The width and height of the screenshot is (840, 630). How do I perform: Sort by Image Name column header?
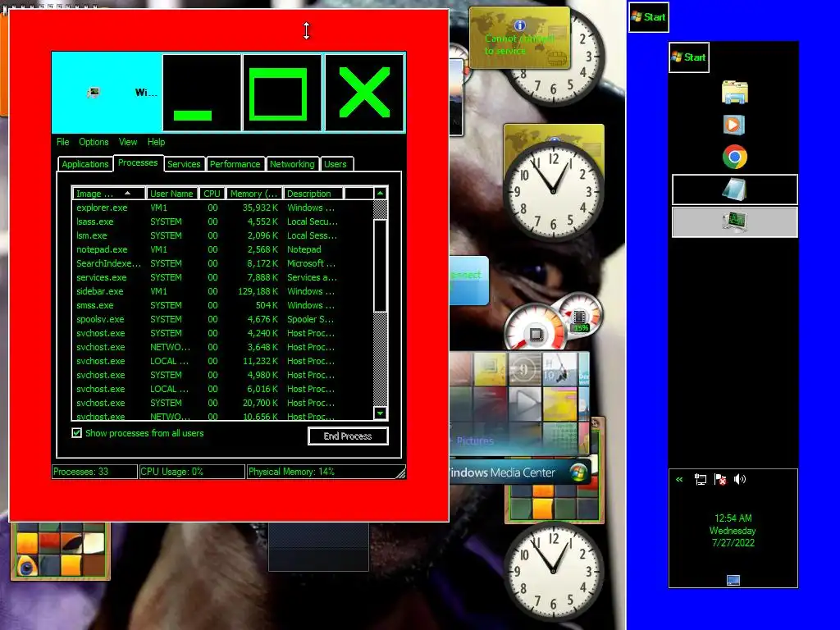click(x=109, y=194)
